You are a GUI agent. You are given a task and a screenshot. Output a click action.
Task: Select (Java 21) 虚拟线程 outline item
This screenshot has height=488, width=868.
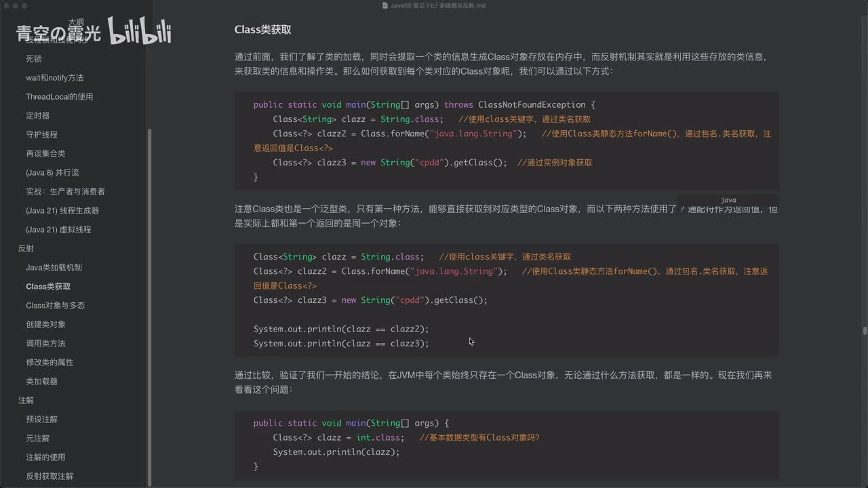pyautogui.click(x=58, y=230)
